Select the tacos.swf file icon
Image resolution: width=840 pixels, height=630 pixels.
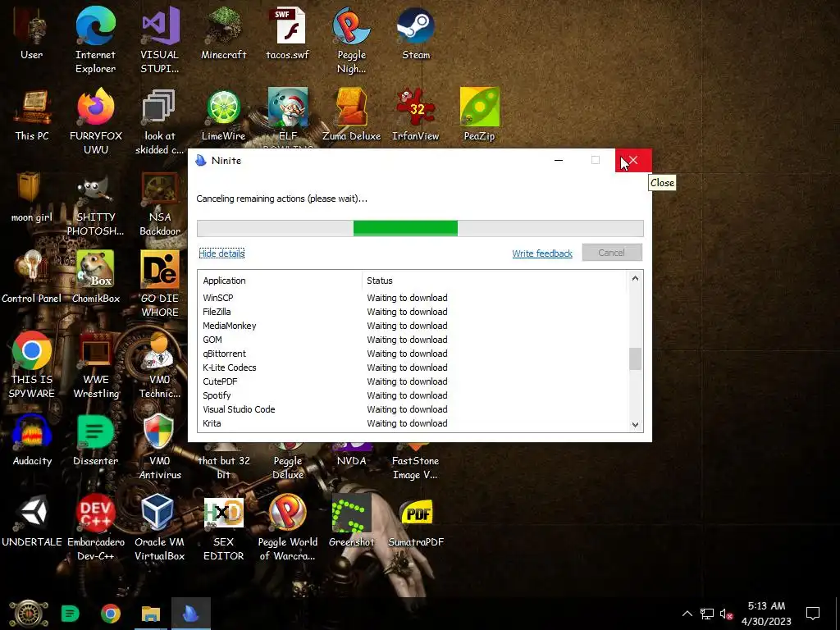288,34
